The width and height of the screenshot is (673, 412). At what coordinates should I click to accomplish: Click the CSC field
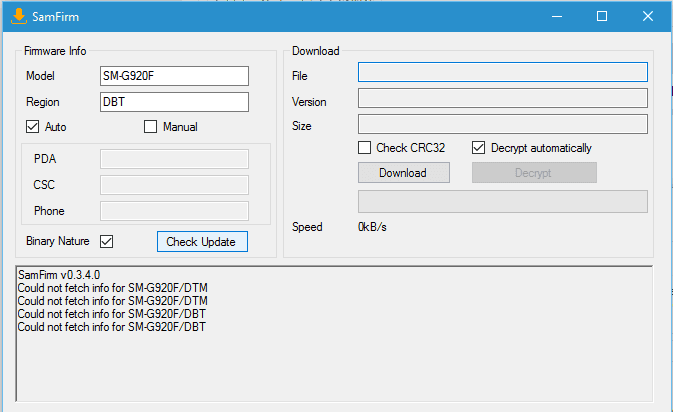pos(174,185)
